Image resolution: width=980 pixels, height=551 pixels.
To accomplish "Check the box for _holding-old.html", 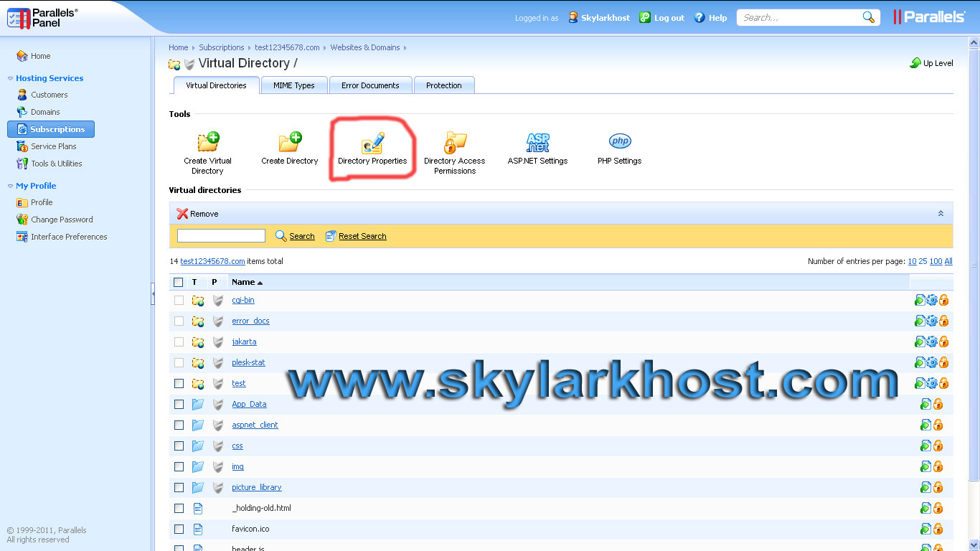I will [179, 508].
